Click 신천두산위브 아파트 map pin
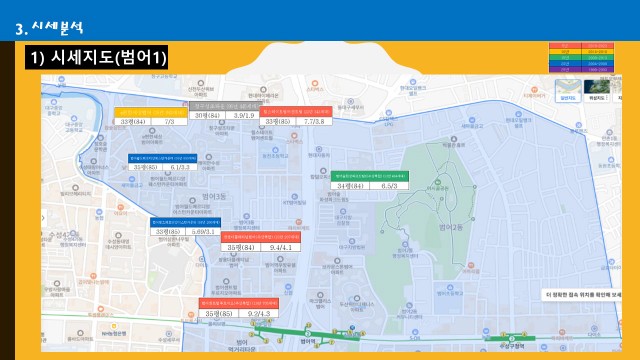Image resolution: width=640 pixels, height=360 pixels. [200, 83]
